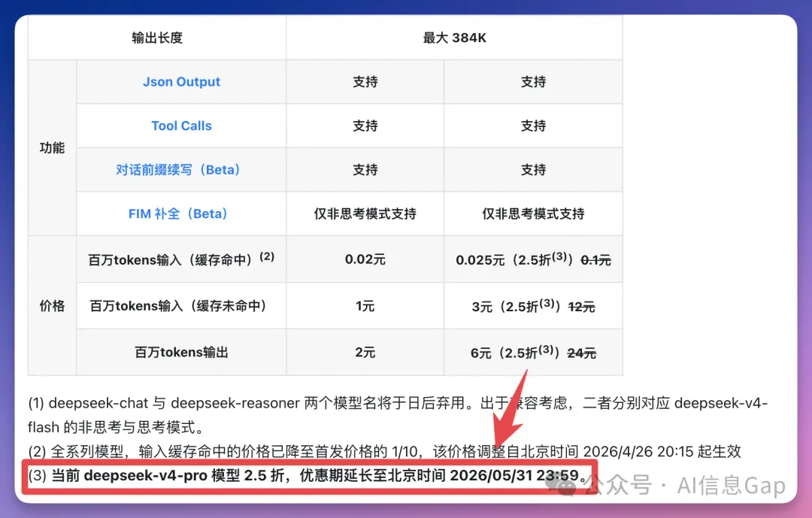Screen dimensions: 812x518
Task: Click the 最大 384K cell
Action: coord(454,38)
